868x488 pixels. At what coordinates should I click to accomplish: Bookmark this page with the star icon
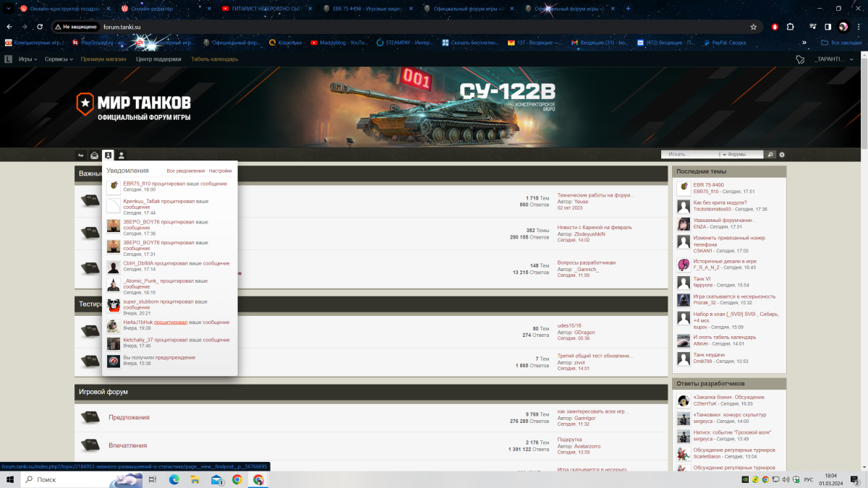754,26
